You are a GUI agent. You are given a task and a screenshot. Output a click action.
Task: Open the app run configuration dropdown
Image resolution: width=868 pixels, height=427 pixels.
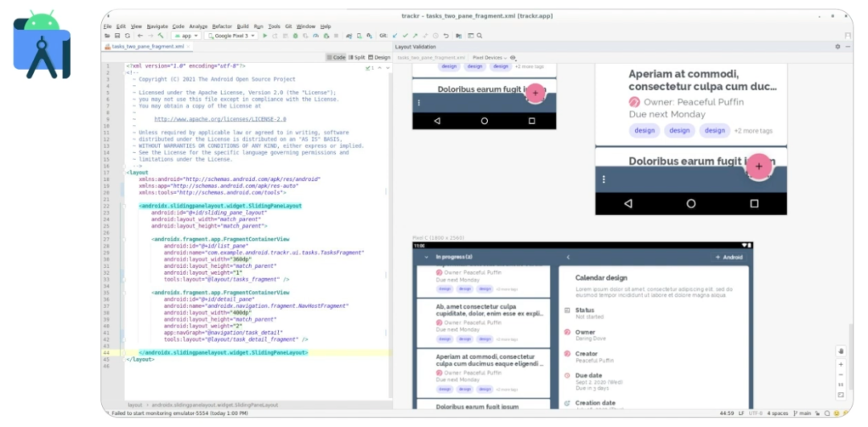187,36
